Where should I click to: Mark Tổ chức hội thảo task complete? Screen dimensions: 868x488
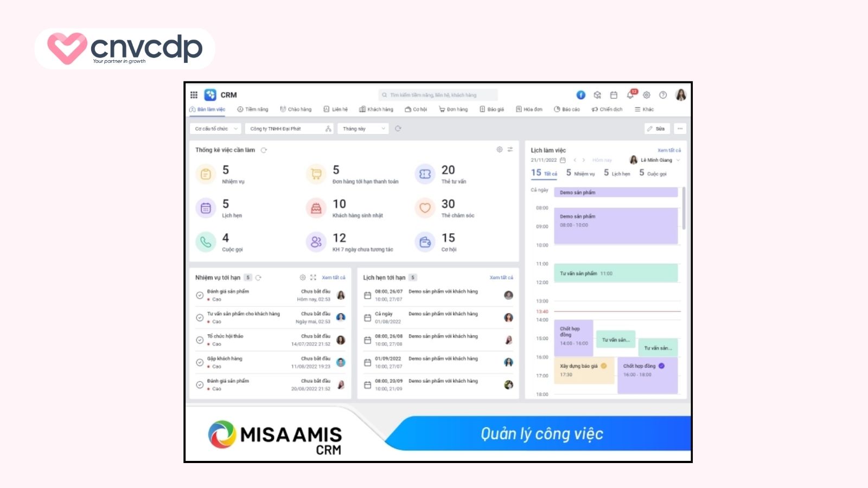click(200, 340)
